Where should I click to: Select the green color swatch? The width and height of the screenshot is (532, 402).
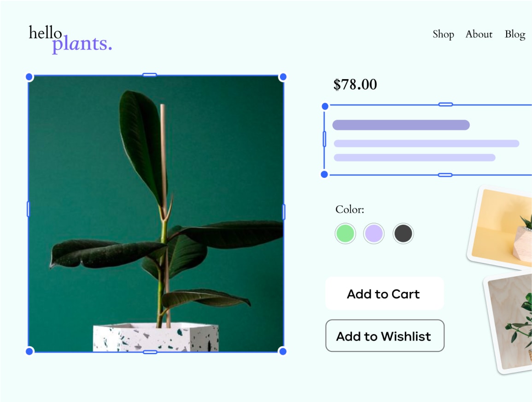tap(345, 233)
